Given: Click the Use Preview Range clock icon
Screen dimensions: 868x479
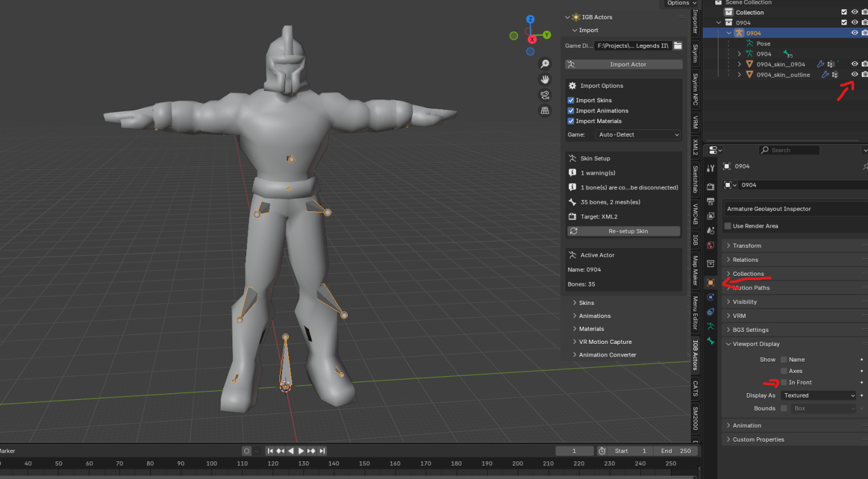Looking at the screenshot, I should tap(602, 451).
